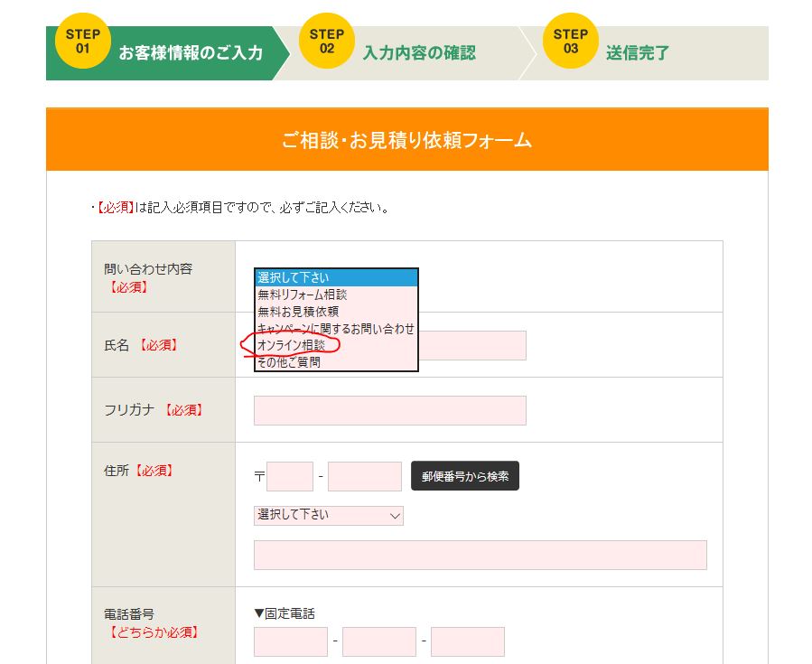Click the STEP 01 yellow circle badge

(x=83, y=41)
